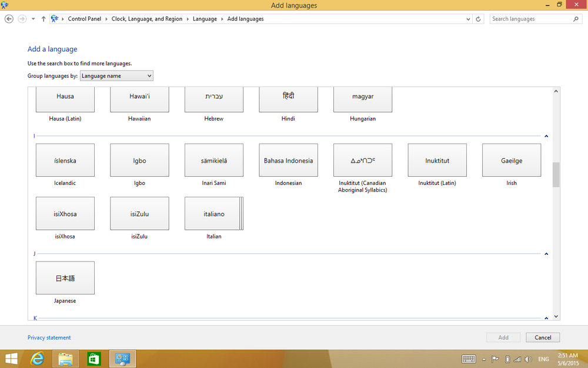Go to Clock, Language, and Region breadcrumb
This screenshot has height=368, width=588.
pos(147,19)
